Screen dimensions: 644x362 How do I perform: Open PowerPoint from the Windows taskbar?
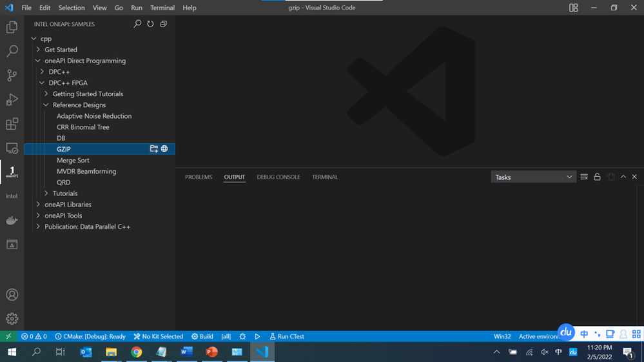click(211, 352)
